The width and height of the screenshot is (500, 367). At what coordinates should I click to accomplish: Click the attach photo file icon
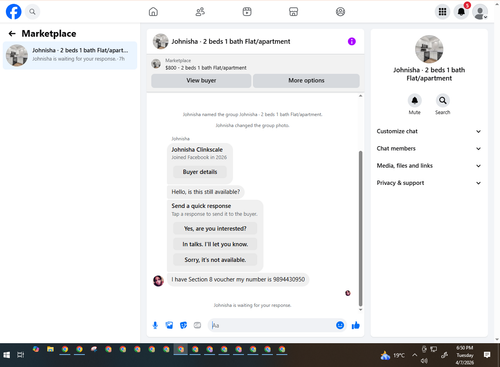169,325
